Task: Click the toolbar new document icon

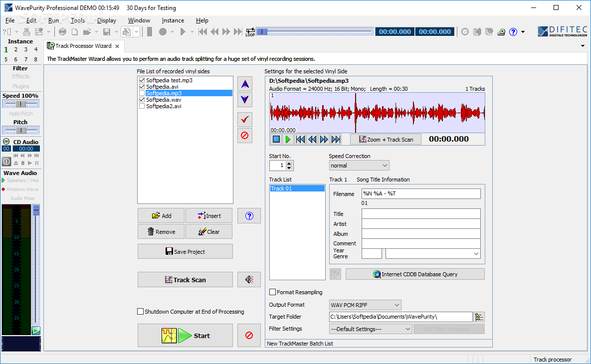Action: tap(75, 32)
